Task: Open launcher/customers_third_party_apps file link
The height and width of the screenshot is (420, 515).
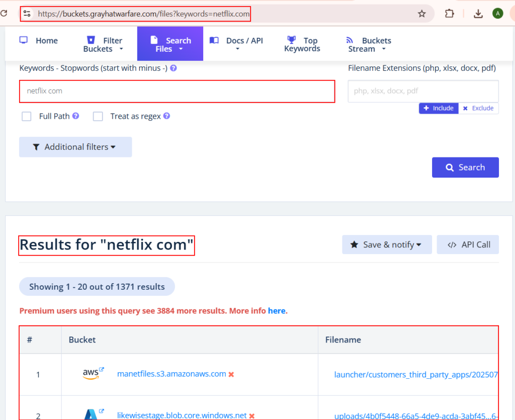Action: [416, 375]
